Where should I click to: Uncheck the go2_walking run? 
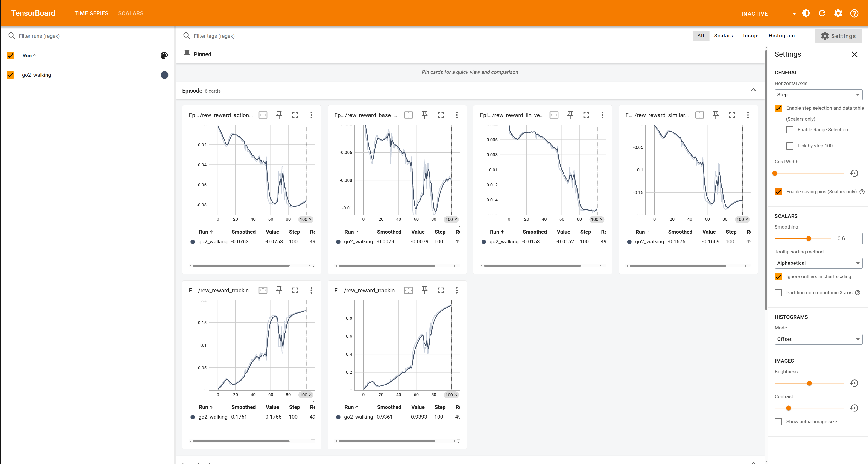click(x=10, y=75)
